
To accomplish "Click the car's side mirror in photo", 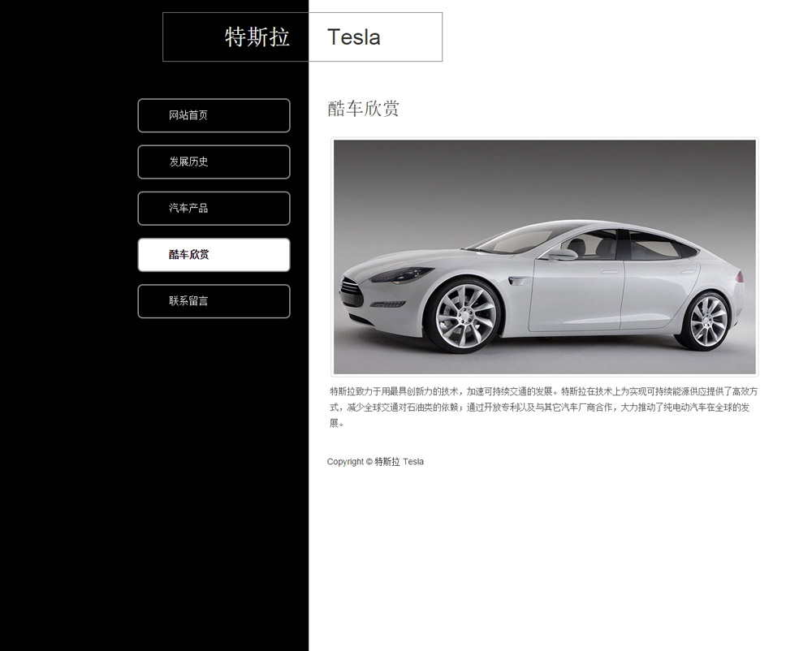I will 562,254.
